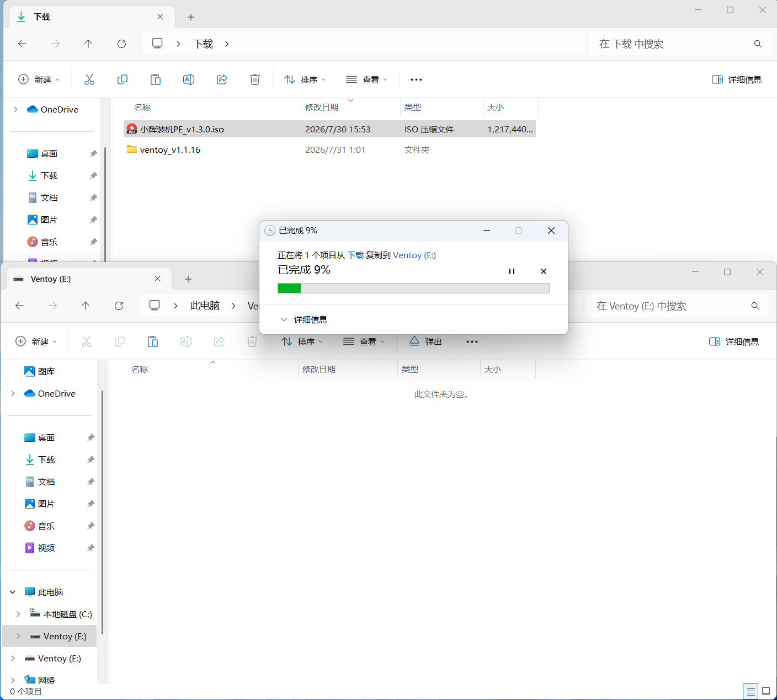Open 图库 in the Ventoy window sidebar

tap(46, 371)
